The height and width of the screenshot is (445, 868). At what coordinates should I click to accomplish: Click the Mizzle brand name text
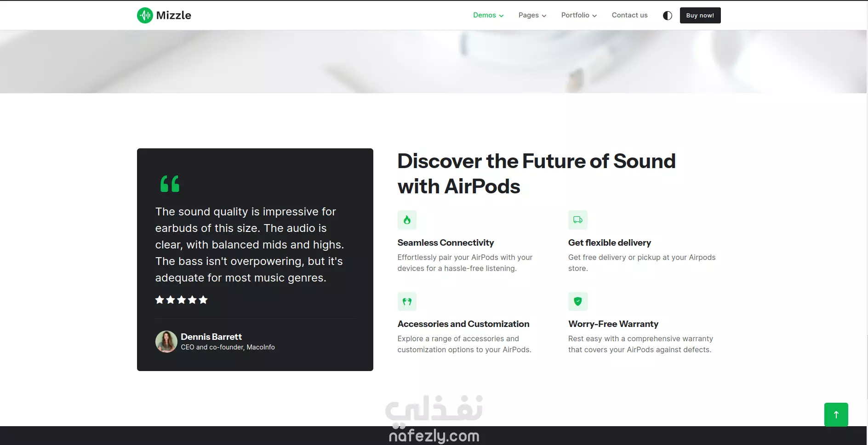(x=173, y=15)
